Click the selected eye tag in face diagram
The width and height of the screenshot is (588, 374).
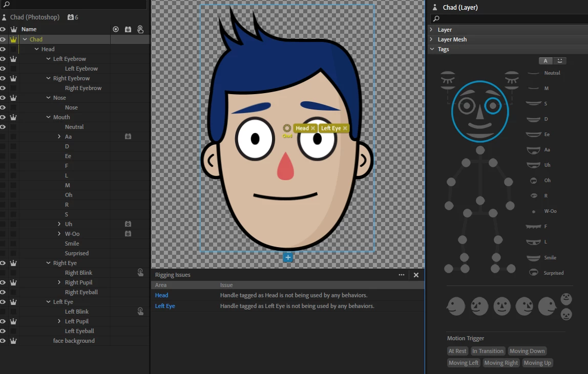(x=493, y=106)
